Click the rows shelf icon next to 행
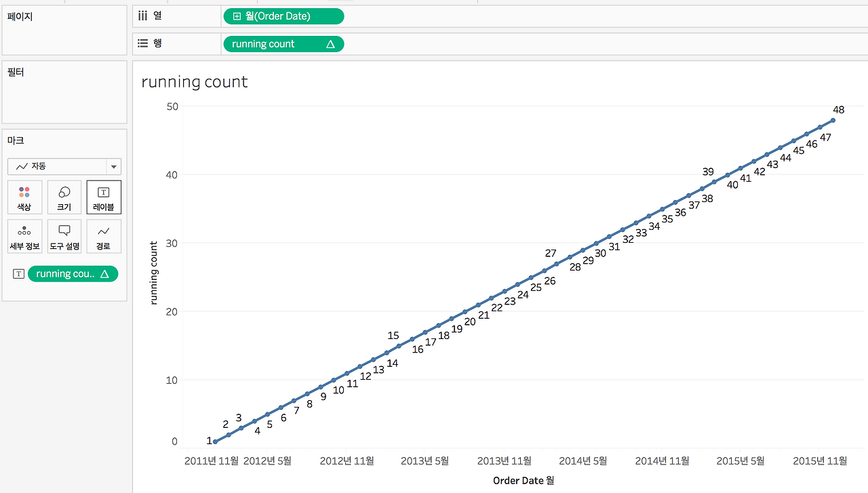The image size is (868, 493). click(143, 43)
